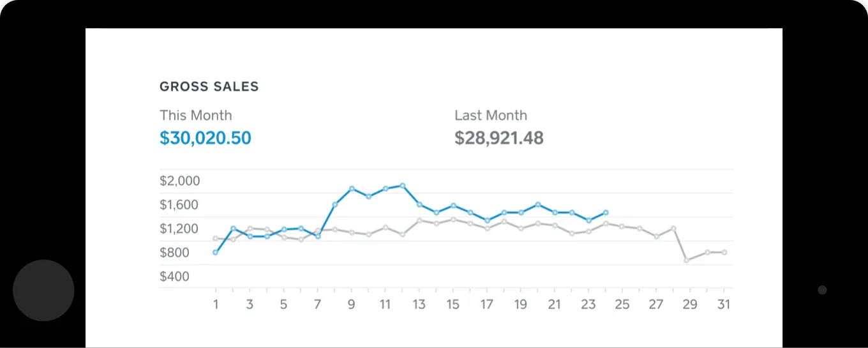The height and width of the screenshot is (348, 868).
Task: Select Last Month total $28,921.48
Action: (499, 138)
